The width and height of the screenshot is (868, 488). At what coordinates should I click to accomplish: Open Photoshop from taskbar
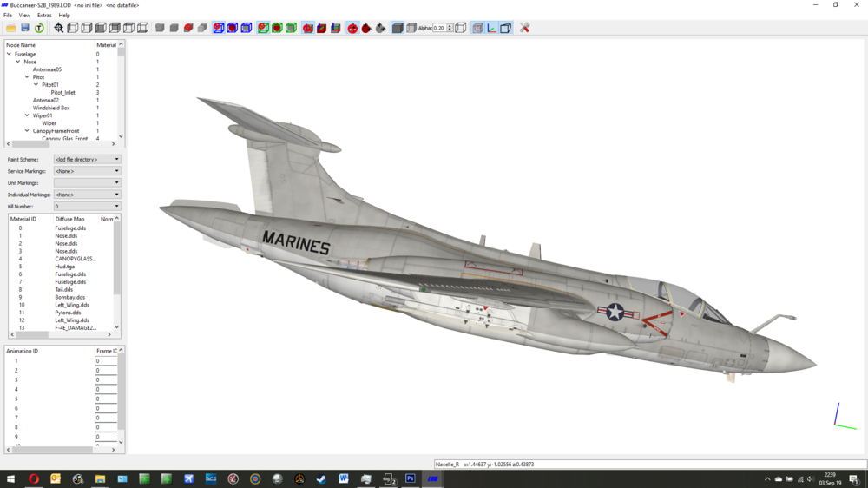click(x=411, y=478)
